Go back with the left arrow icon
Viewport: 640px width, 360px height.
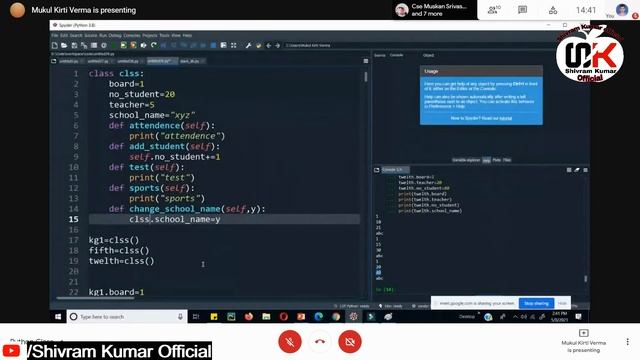point(268,45)
